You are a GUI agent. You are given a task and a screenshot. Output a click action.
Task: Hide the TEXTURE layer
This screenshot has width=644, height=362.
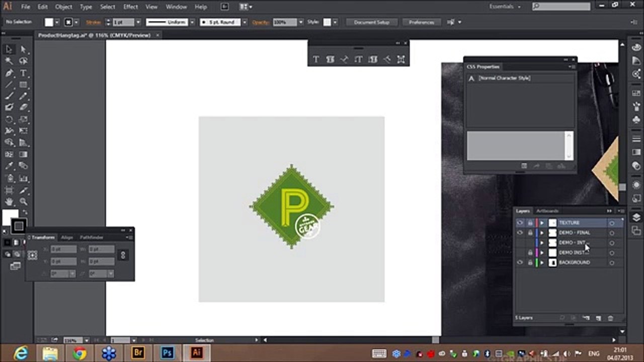click(x=520, y=223)
